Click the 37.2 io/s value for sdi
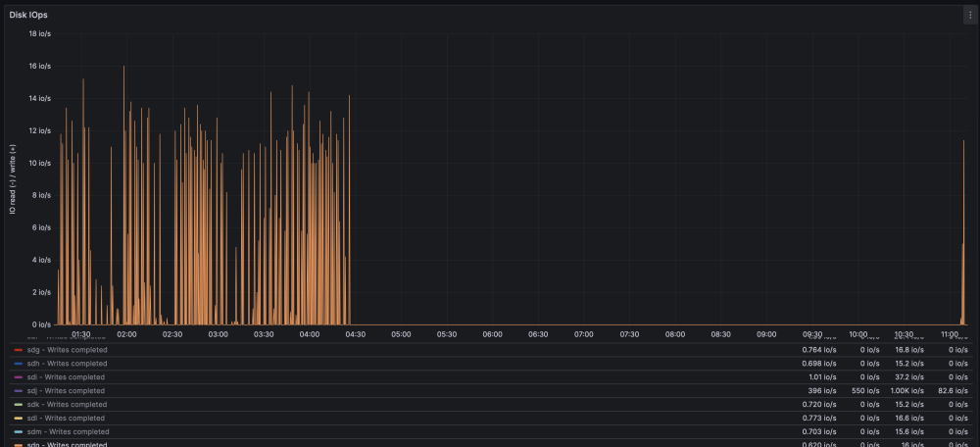Screen dimensions: 980x447 tap(909, 377)
